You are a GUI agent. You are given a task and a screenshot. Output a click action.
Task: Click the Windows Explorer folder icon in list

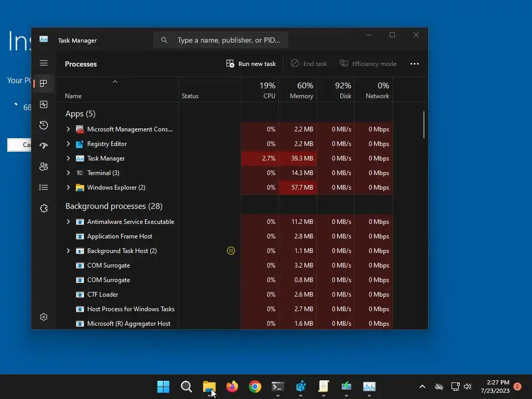point(79,188)
